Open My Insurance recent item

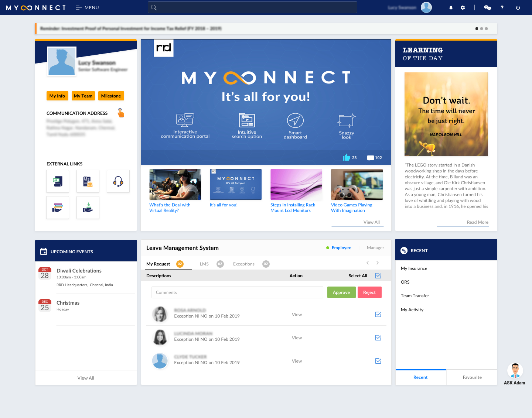click(414, 268)
